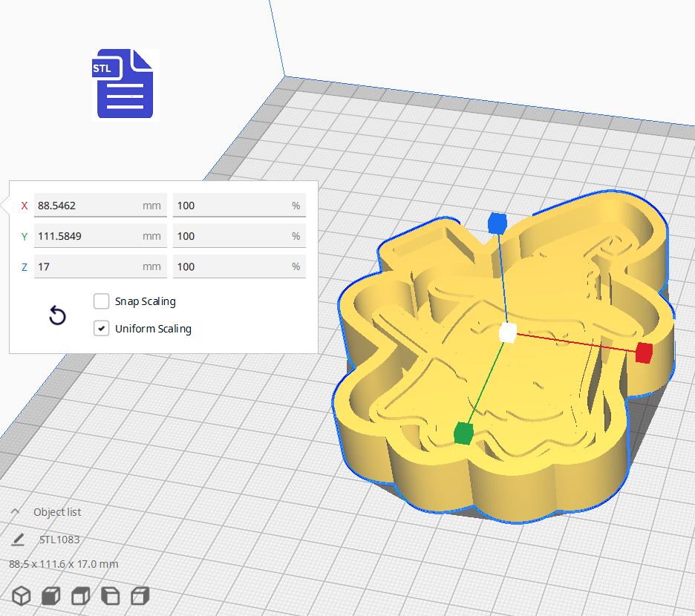
Task: Click the Z height mm field
Action: coord(88,266)
